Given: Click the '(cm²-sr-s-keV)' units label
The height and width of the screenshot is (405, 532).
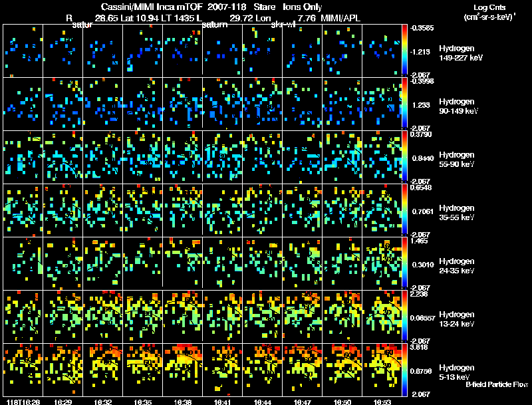Looking at the screenshot, I should pos(489,17).
